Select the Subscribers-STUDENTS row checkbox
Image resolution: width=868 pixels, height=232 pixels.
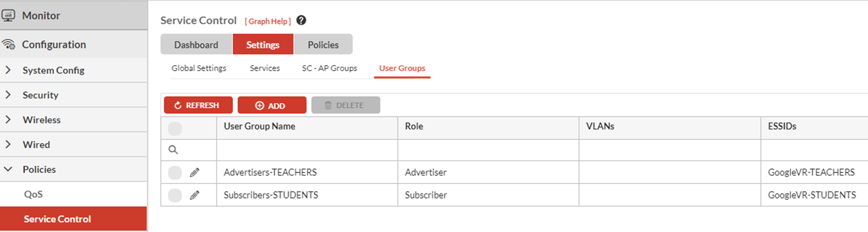pos(175,195)
